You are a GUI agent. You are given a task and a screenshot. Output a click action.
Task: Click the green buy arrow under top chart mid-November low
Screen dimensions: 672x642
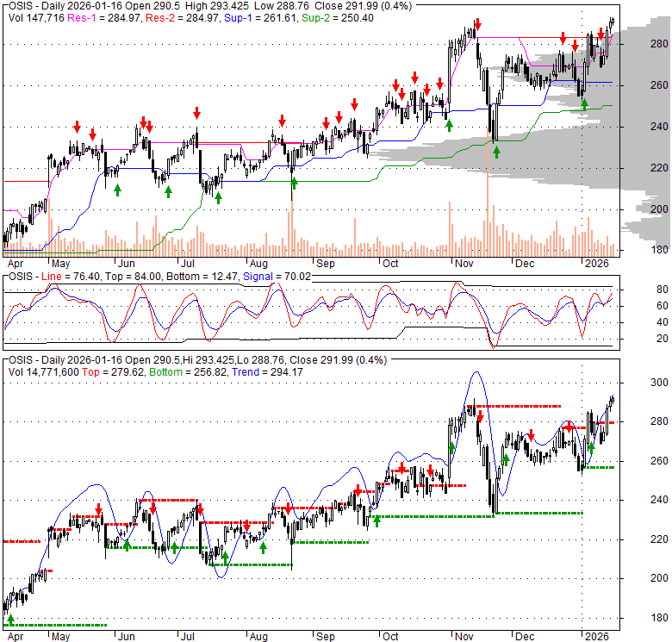pos(496,153)
